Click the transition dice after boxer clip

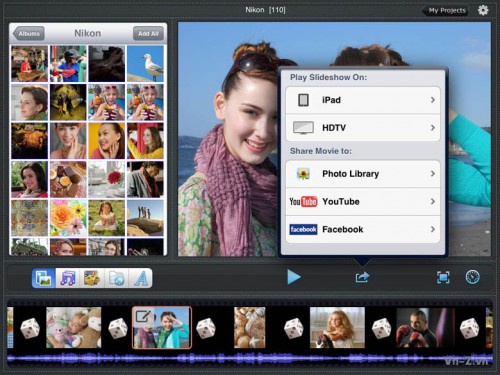[x=469, y=328]
